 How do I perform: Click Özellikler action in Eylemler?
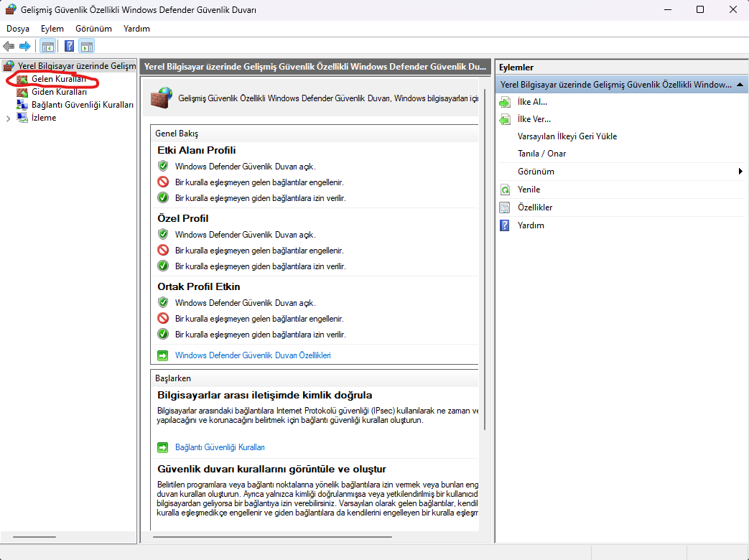click(x=535, y=207)
